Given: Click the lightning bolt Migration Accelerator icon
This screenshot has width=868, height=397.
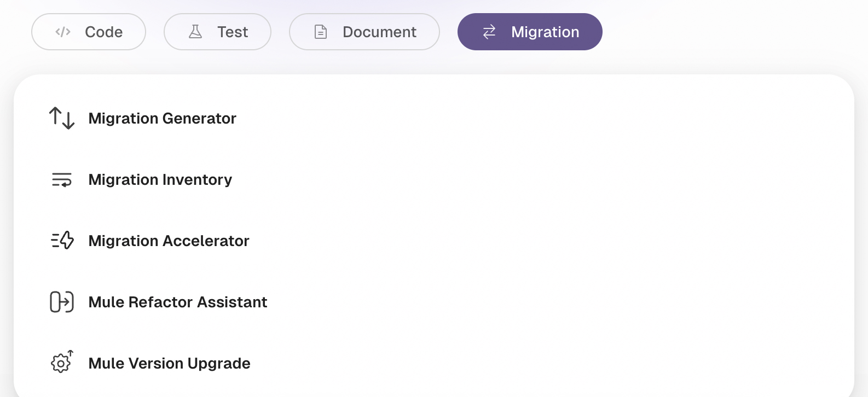Looking at the screenshot, I should [x=62, y=241].
